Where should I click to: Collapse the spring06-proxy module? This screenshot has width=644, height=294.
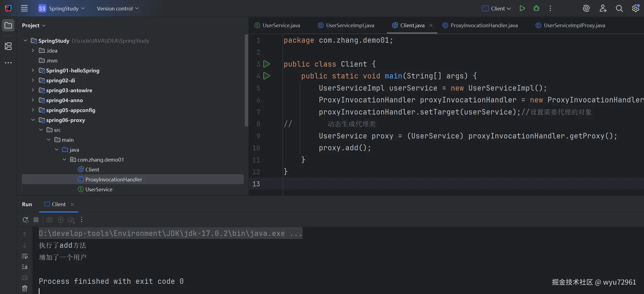tap(33, 120)
